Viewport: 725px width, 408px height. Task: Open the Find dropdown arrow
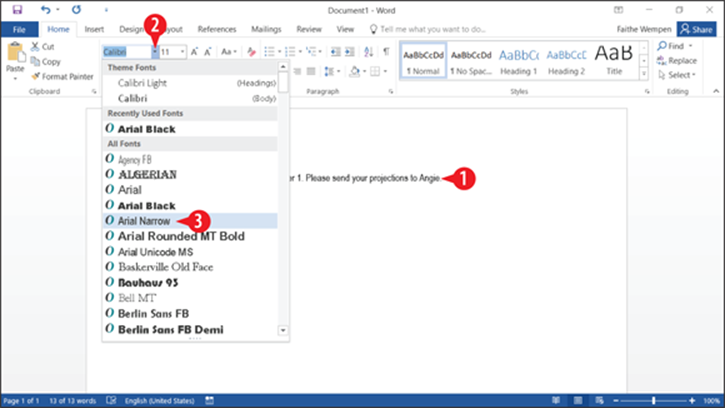pos(691,46)
